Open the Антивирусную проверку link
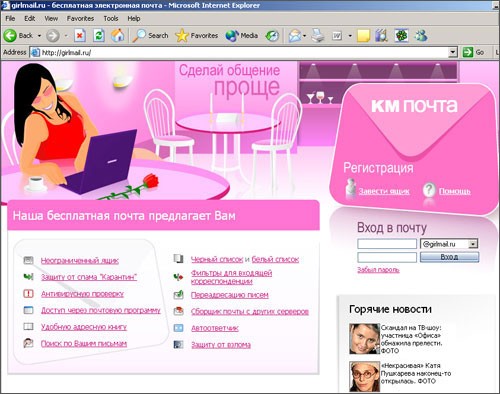 (x=82, y=294)
